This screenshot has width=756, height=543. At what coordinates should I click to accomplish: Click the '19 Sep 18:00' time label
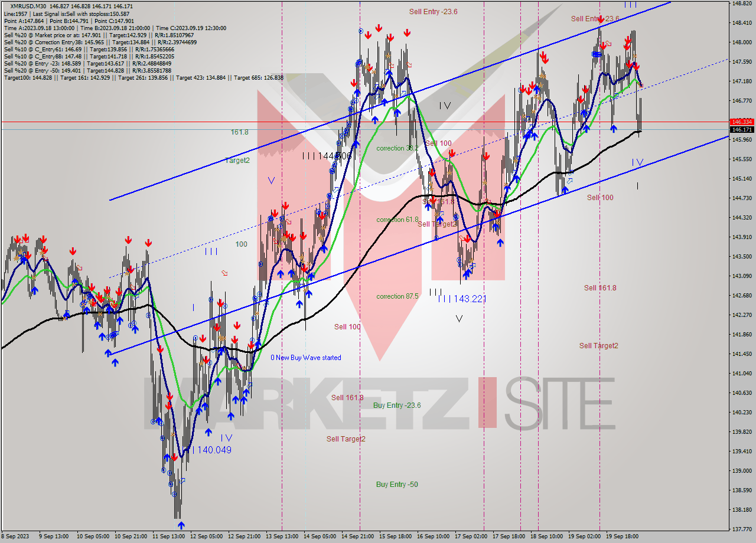(x=622, y=537)
